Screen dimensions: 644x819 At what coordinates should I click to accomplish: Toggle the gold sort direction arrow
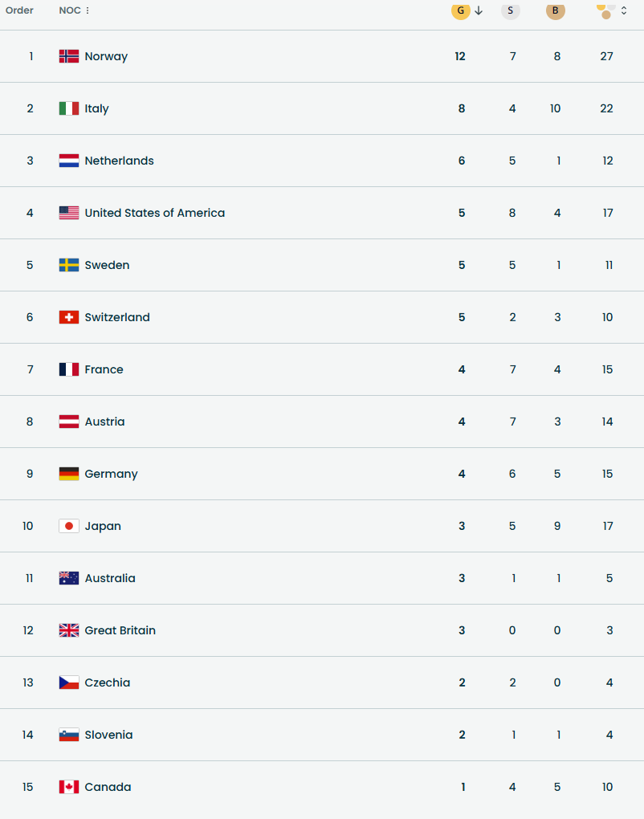[x=479, y=10]
